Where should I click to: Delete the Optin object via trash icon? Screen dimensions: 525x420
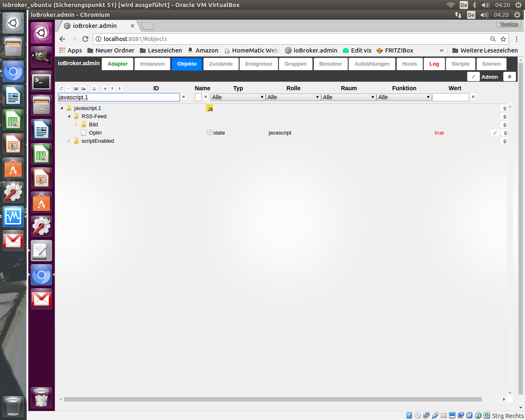point(505,133)
